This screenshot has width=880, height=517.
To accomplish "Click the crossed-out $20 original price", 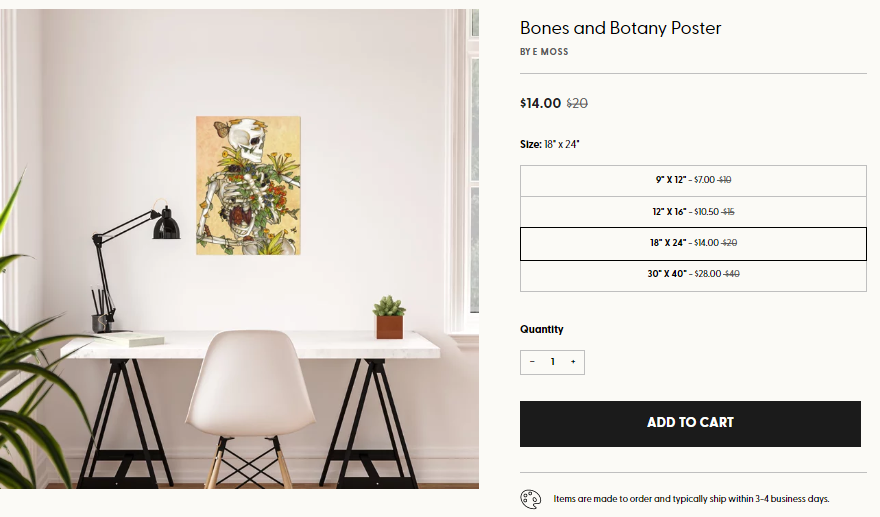I will coord(577,103).
